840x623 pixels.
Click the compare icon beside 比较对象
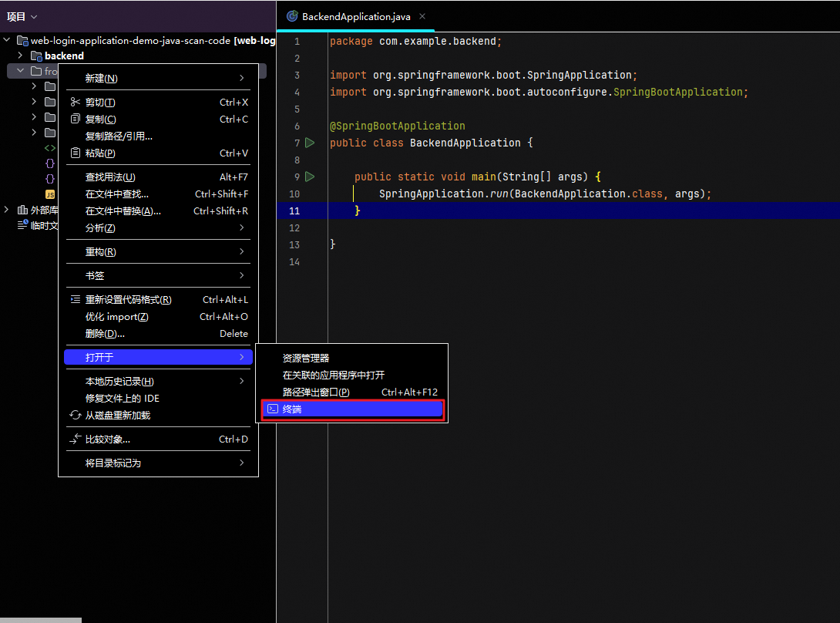pos(75,439)
